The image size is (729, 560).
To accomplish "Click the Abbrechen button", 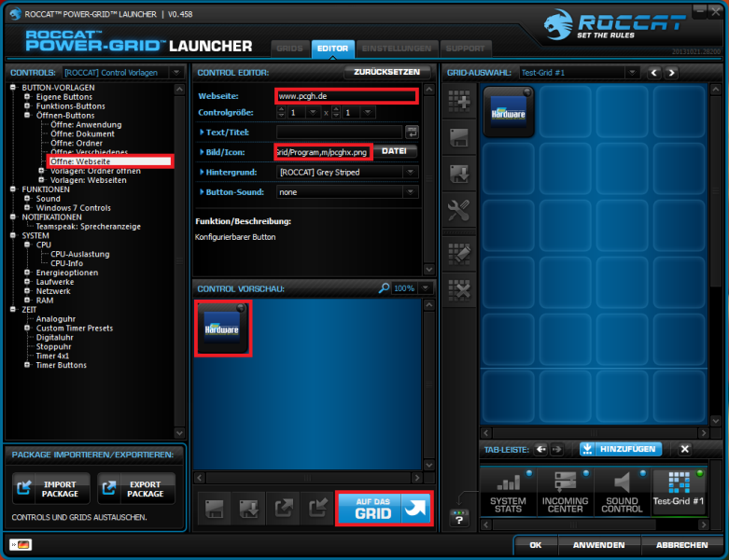I will tap(682, 545).
